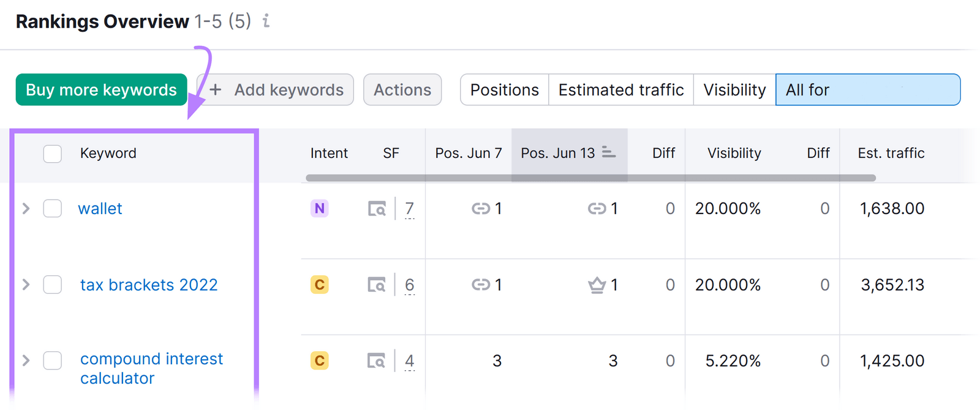Switch to the Estimated traffic tab
Screen dimensions: 980x410
(620, 90)
